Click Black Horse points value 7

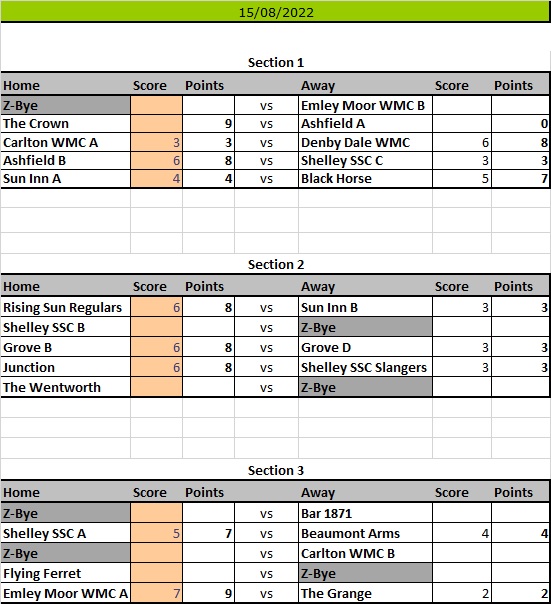[521, 178]
